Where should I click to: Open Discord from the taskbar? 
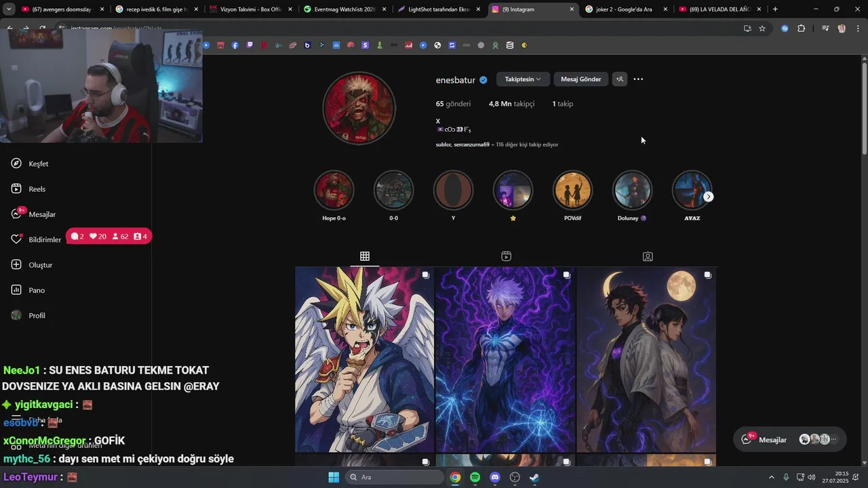[494, 477]
